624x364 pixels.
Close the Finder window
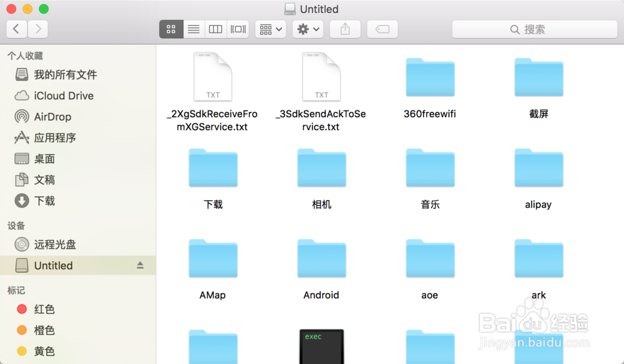11,9
